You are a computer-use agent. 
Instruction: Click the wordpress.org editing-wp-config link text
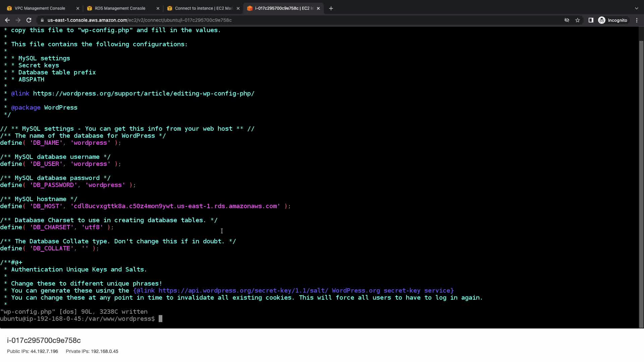point(144,94)
